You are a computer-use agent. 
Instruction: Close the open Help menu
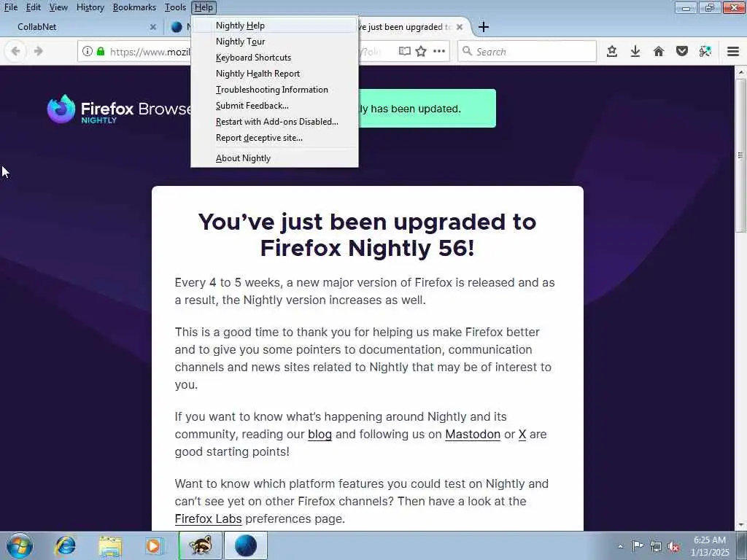coord(204,7)
